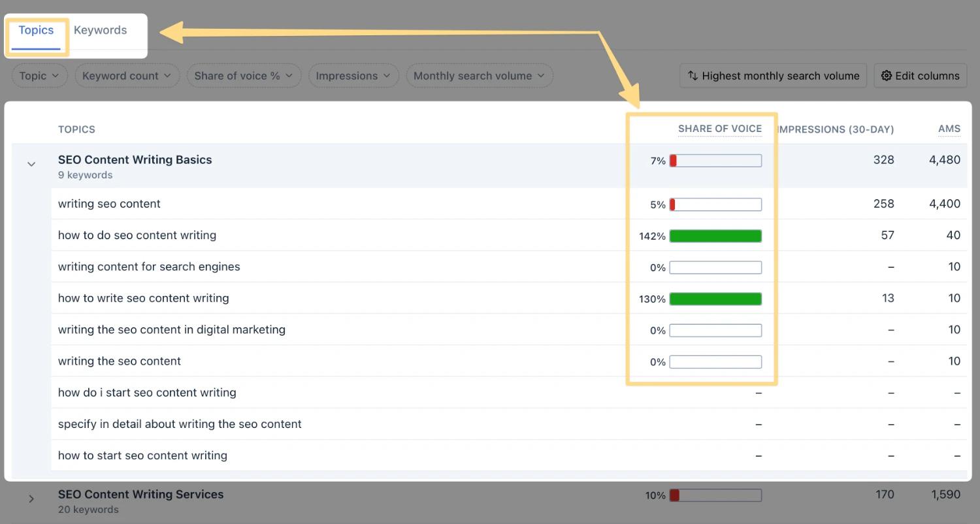Image resolution: width=980 pixels, height=524 pixels.
Task: Select 'SEO Content Writing Basics' topic title
Action: [135, 159]
